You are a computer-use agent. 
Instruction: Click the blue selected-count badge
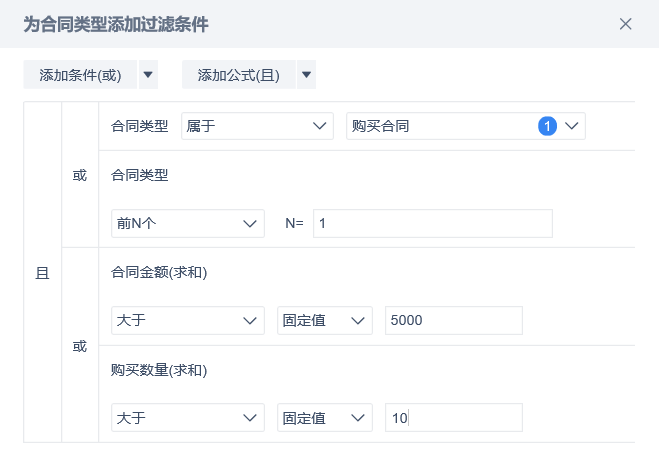547,126
